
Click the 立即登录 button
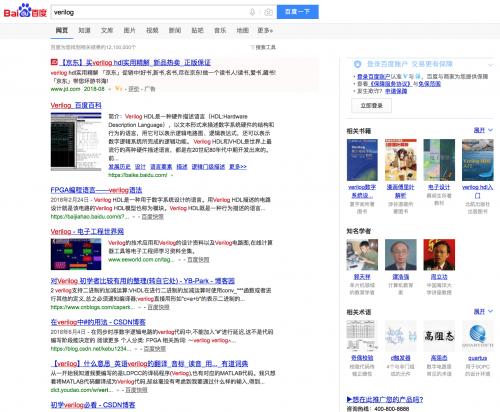[372, 106]
